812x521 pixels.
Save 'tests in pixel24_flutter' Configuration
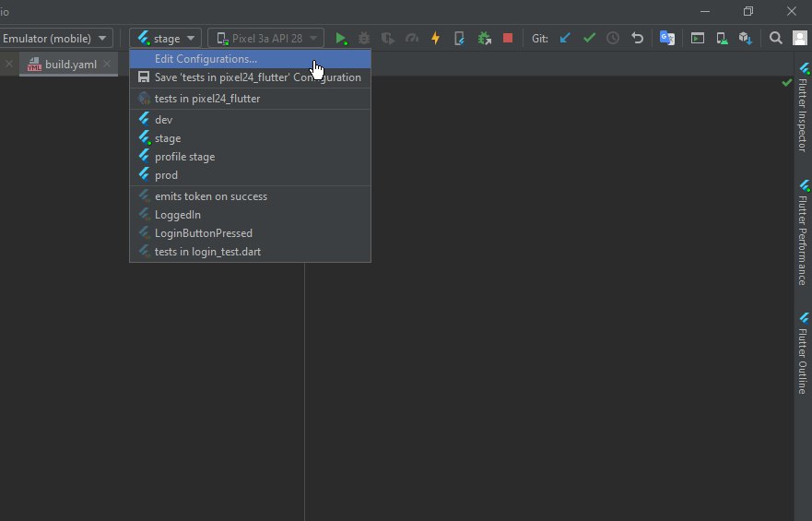(250, 77)
